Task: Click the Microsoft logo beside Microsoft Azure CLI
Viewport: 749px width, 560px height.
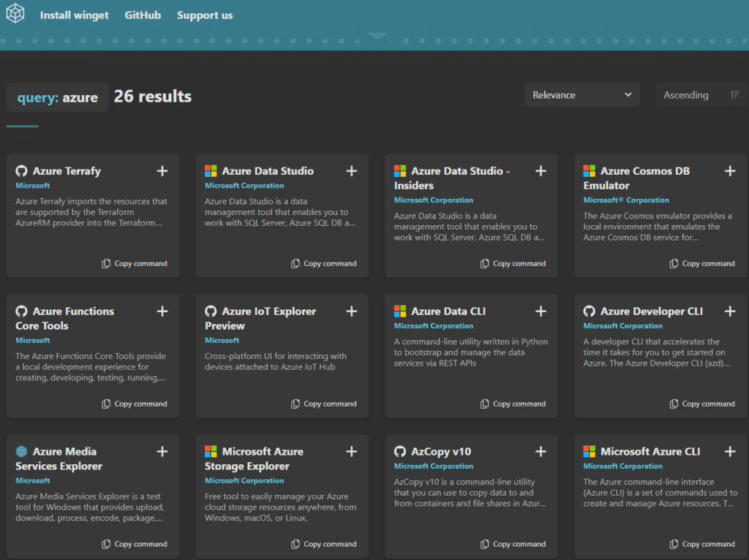Action: 589,452
